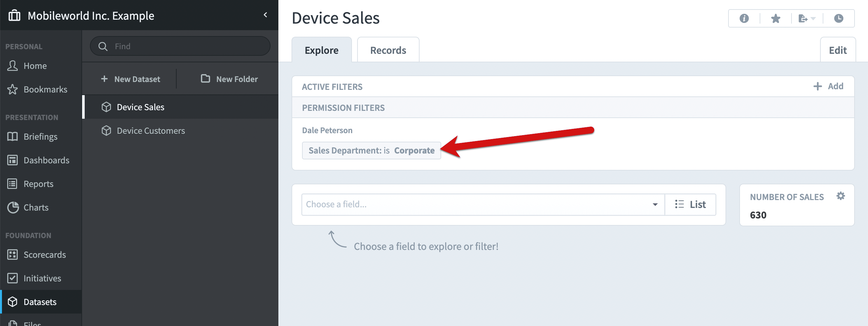868x326 pixels.
Task: Open the history clock icon
Action: 838,18
